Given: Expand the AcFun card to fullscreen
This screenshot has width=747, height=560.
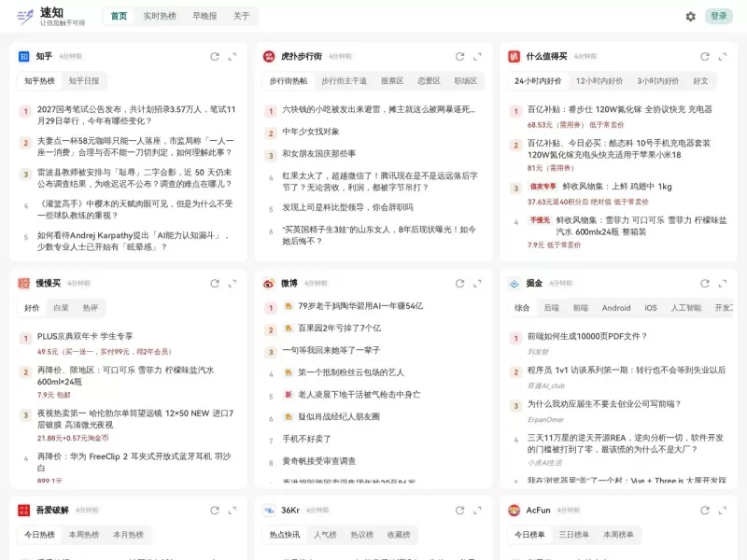Looking at the screenshot, I should point(723,511).
